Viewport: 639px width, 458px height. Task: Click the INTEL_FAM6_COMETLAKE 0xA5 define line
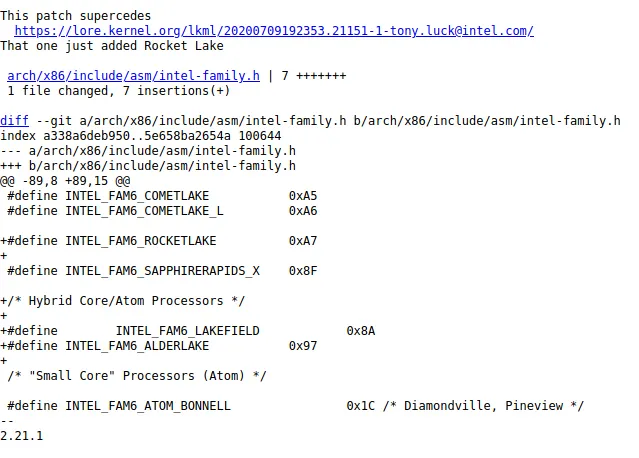pos(162,196)
